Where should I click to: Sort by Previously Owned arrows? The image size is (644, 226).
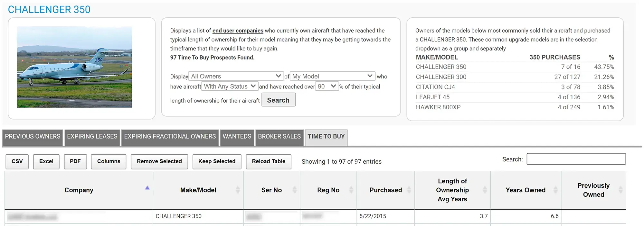point(620,190)
